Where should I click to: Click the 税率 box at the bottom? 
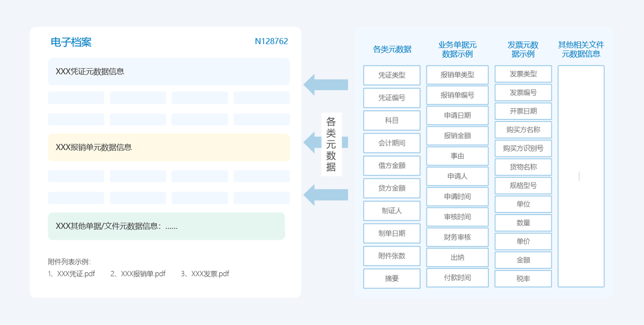tap(523, 278)
